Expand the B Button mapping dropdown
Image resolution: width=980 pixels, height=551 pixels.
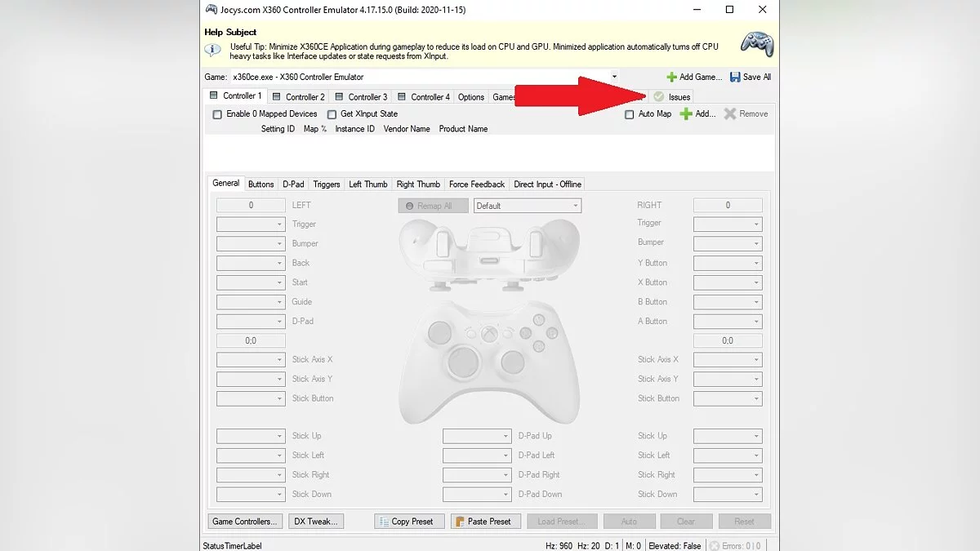pyautogui.click(x=728, y=302)
